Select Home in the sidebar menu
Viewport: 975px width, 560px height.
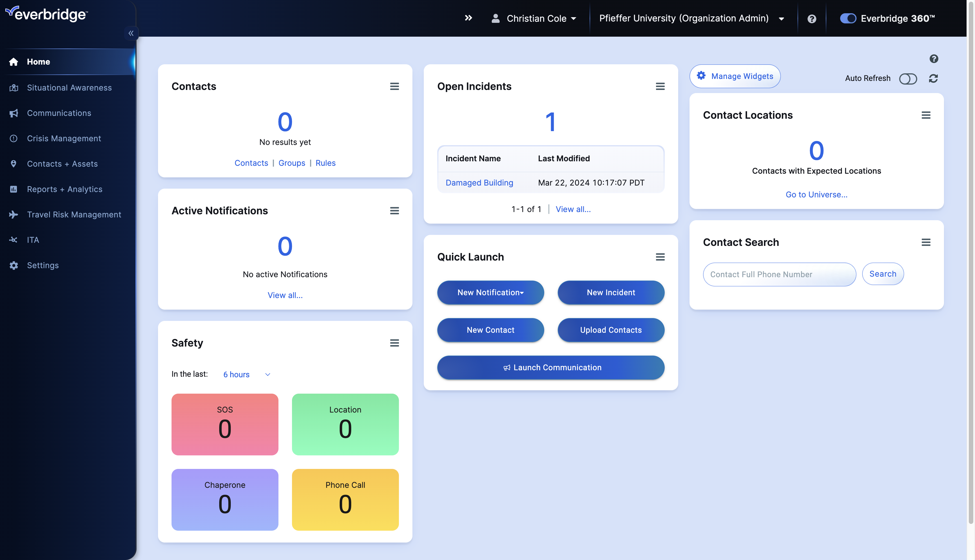coord(68,62)
